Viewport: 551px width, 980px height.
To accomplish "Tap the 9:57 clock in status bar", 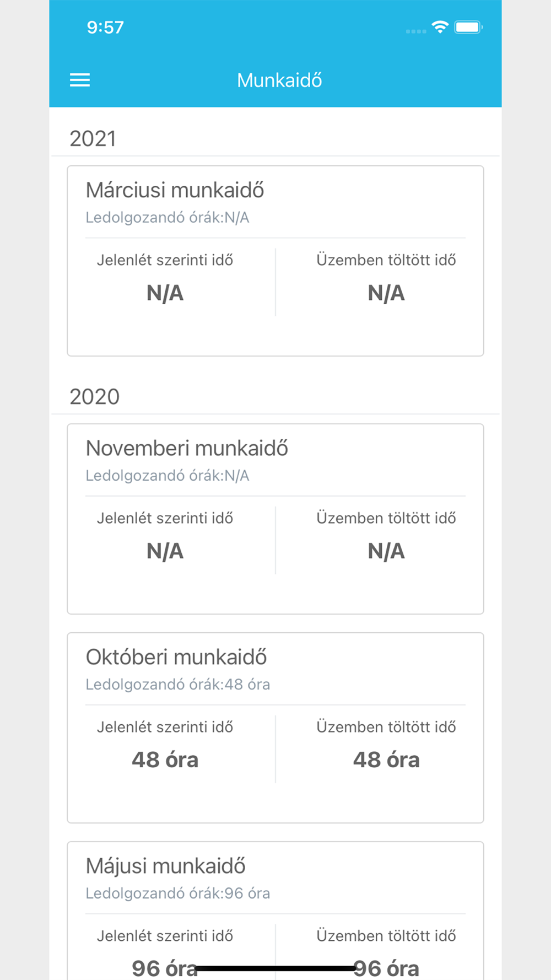I will (x=105, y=27).
